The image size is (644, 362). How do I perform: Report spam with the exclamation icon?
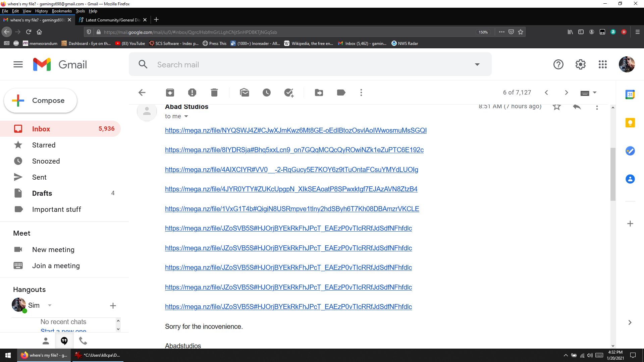coord(192,93)
